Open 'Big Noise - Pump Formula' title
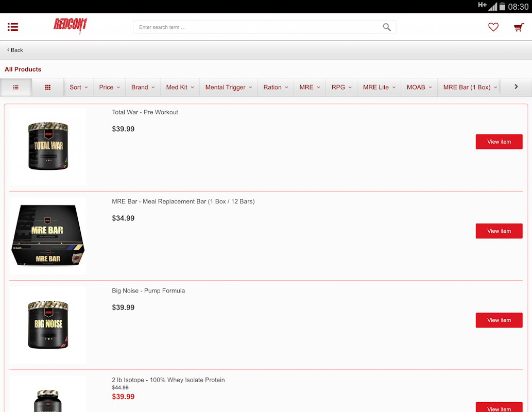 click(x=148, y=291)
